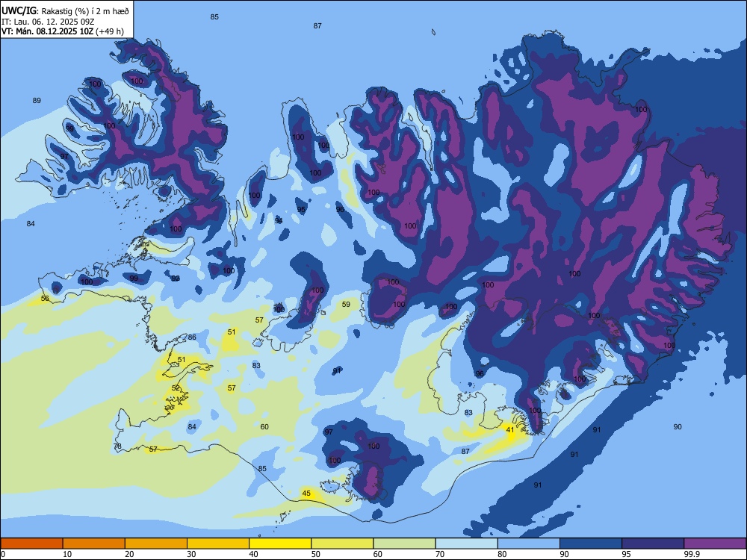
Task: Select the map value 59
Action: point(346,305)
